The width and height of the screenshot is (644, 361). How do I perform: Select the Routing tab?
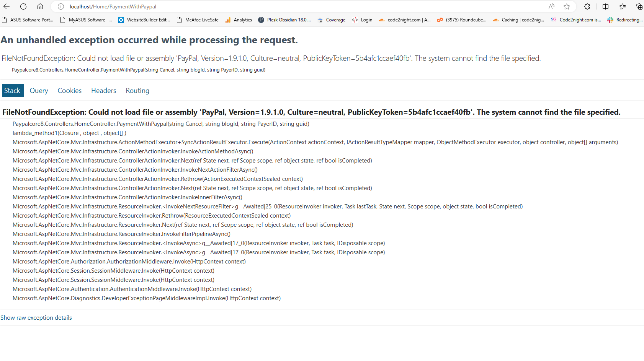tap(137, 91)
